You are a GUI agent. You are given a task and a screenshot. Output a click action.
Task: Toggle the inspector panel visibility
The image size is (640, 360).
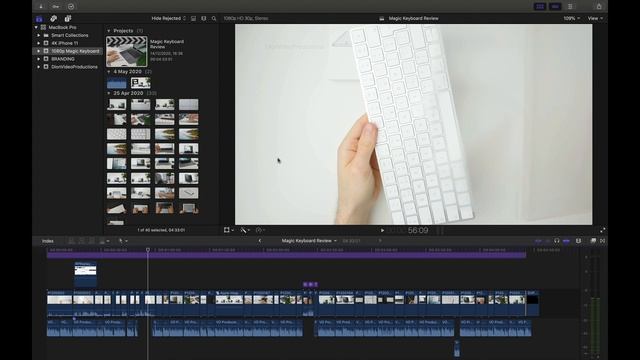click(570, 7)
